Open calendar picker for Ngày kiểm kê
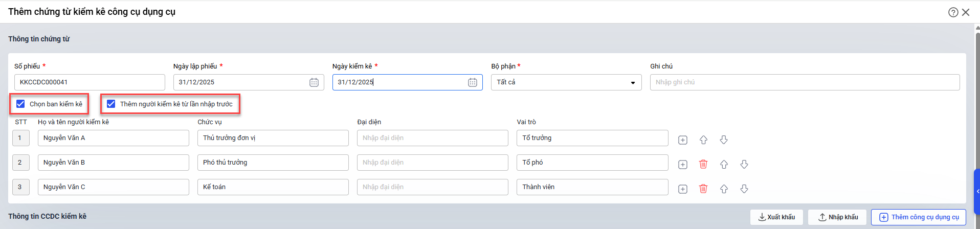This screenshot has height=229, width=980. 473,82
